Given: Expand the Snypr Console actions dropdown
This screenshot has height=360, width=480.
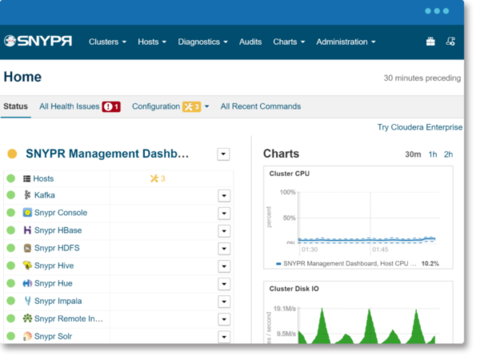Looking at the screenshot, I should (x=224, y=213).
